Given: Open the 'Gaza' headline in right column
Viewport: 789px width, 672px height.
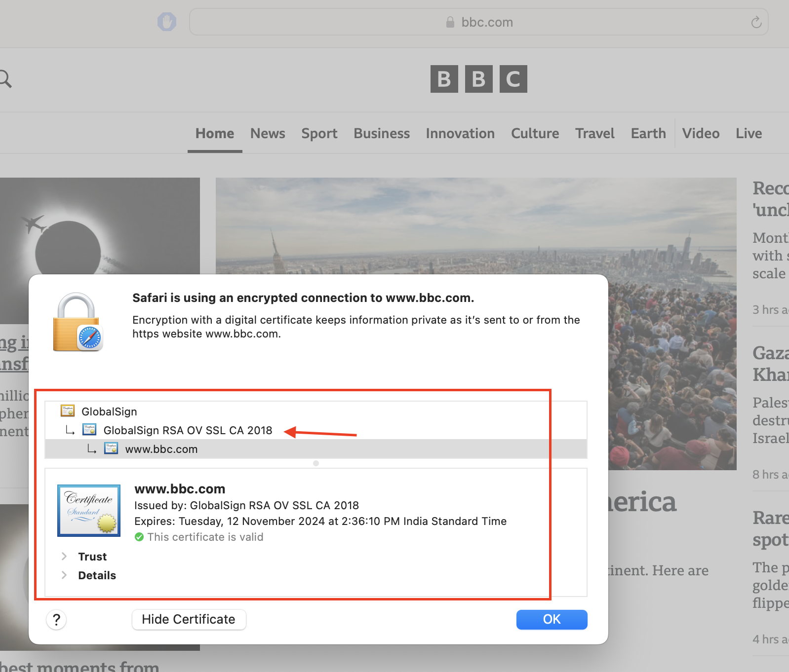Looking at the screenshot, I should pyautogui.click(x=771, y=364).
